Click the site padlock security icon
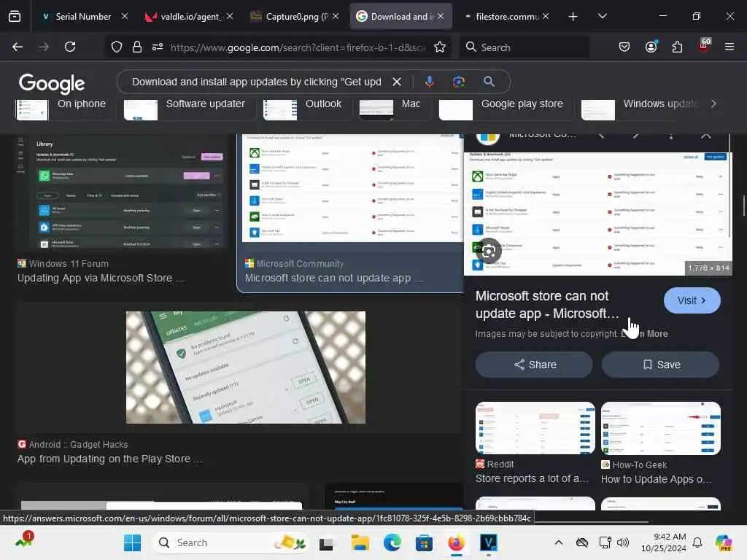The image size is (747, 560). (x=137, y=47)
